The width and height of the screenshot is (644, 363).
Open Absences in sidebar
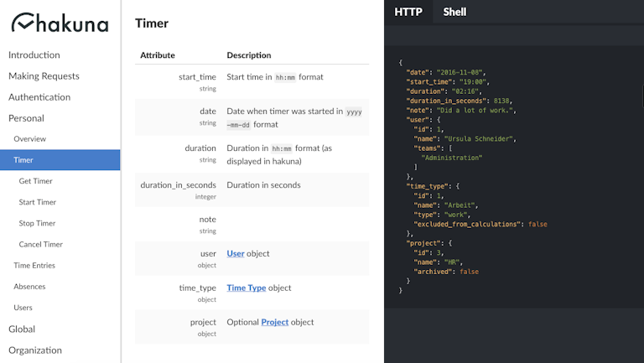coord(29,287)
